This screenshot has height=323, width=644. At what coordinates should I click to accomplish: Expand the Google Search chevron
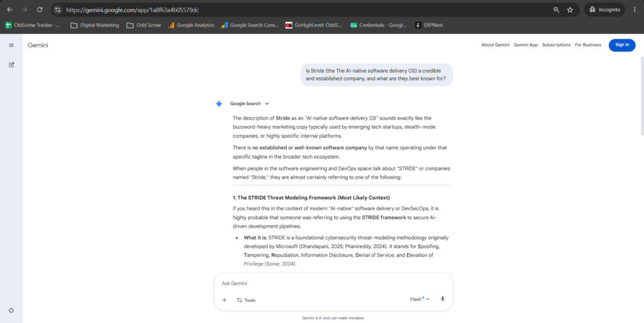267,103
